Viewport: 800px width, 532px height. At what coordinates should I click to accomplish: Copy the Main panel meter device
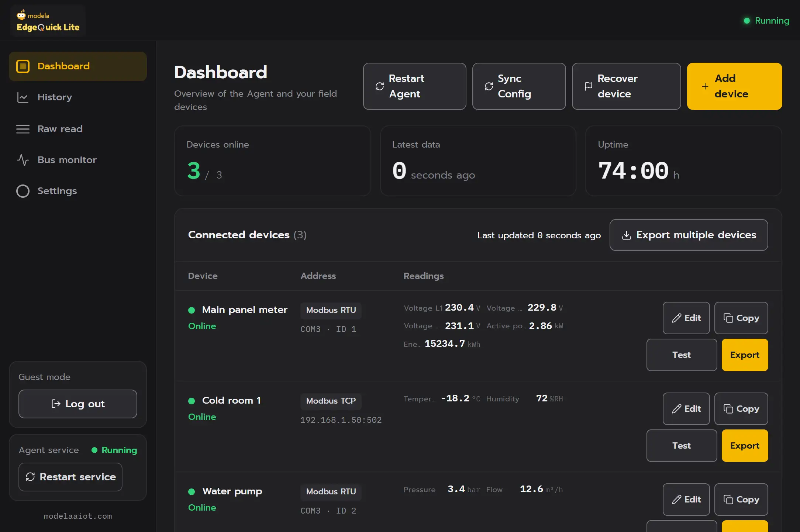click(x=741, y=318)
